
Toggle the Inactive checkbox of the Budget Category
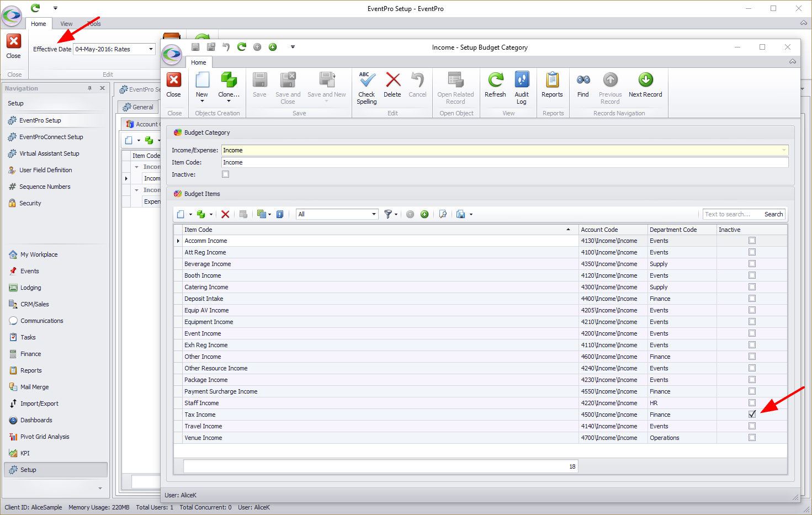tap(225, 174)
